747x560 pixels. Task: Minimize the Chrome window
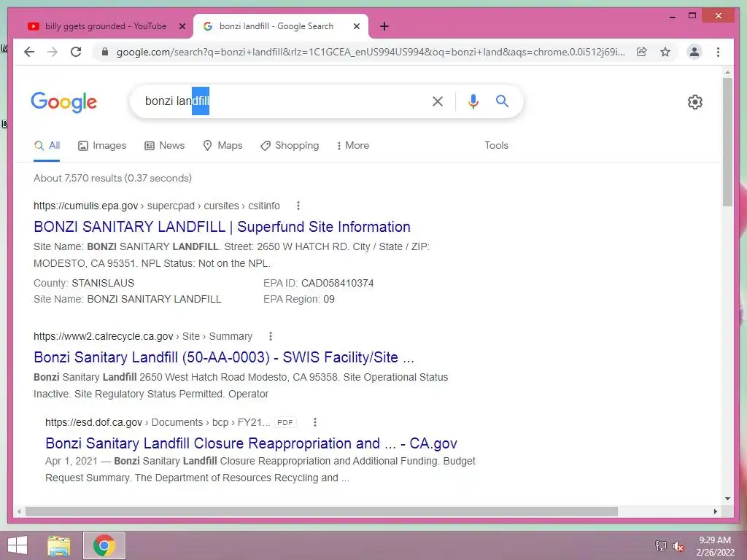[673, 16]
